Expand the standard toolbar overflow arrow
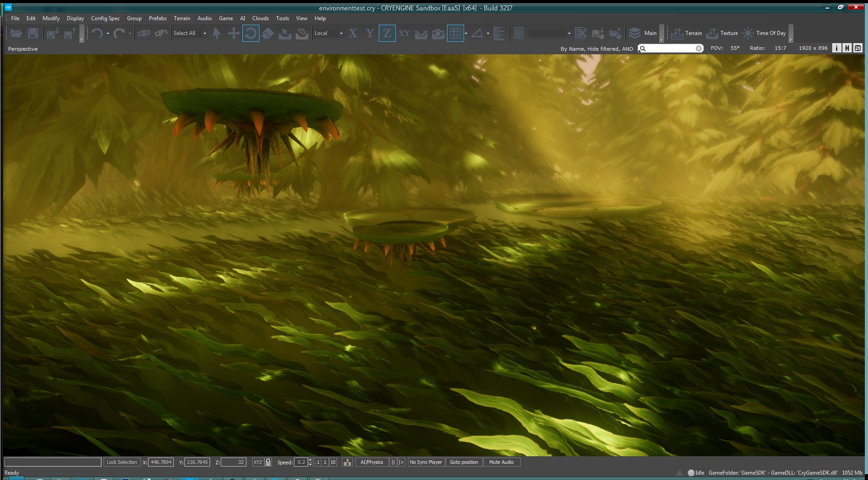Screen dimensions: 868x480 [x=82, y=33]
